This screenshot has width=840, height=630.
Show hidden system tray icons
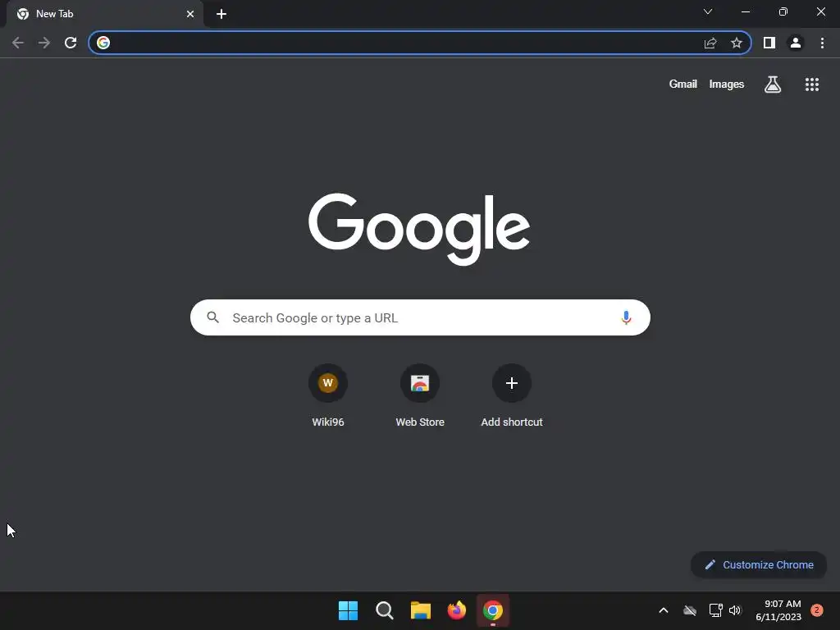click(x=663, y=610)
